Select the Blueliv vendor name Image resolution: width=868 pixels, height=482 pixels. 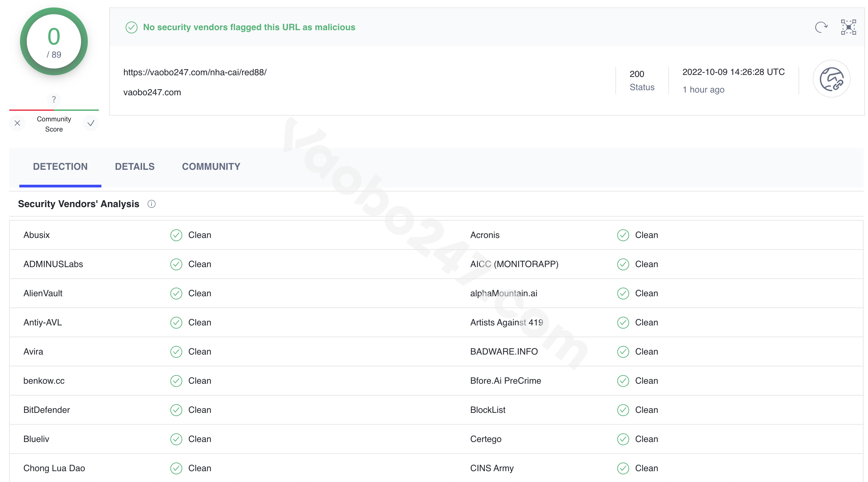click(36, 439)
